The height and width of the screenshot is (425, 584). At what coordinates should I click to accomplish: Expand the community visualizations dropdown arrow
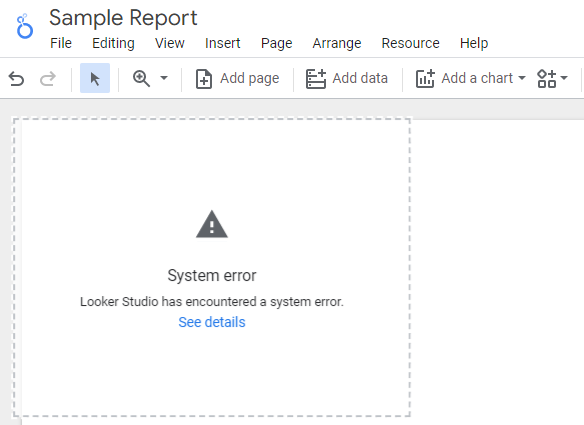coord(564,78)
